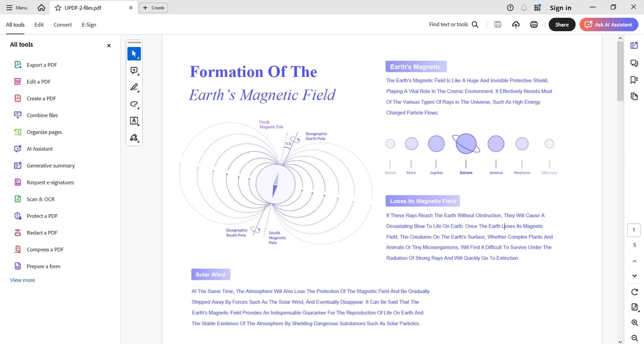Click the cloud upload icon

516,24
